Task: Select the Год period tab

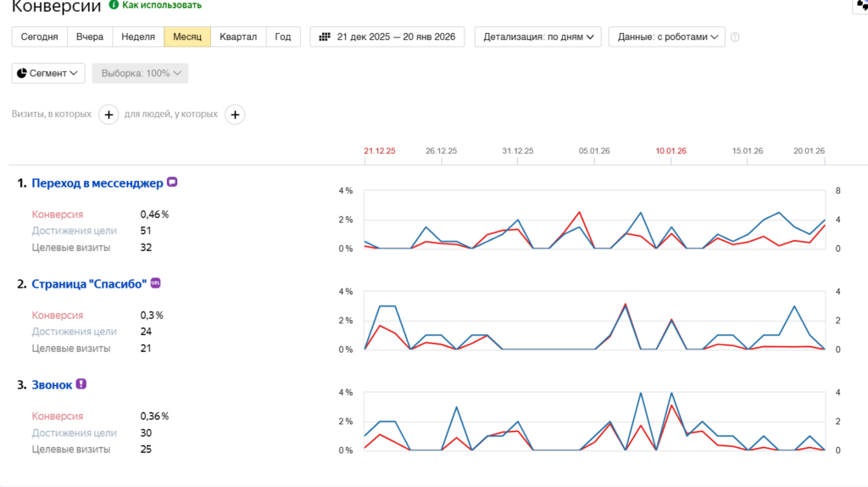Action: coord(283,36)
